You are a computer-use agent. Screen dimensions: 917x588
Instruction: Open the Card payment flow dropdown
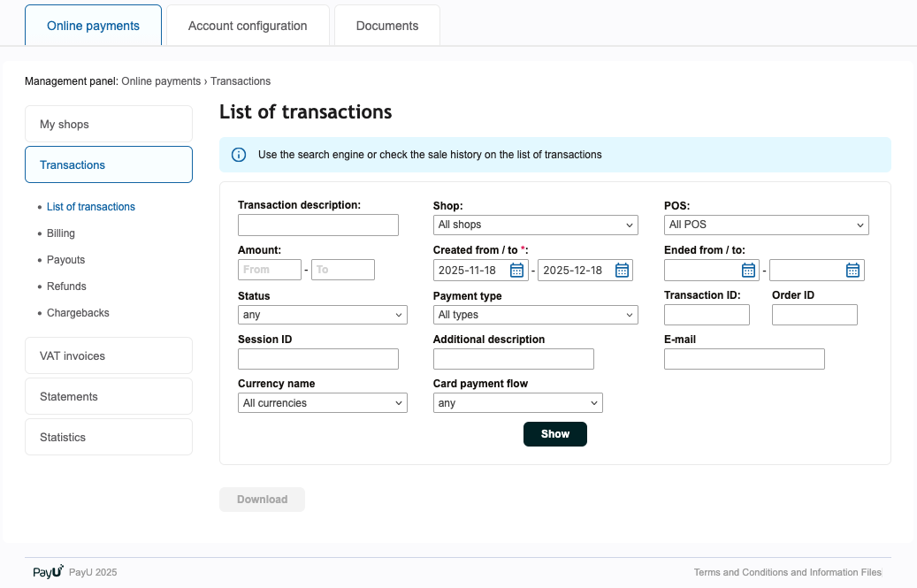517,404
